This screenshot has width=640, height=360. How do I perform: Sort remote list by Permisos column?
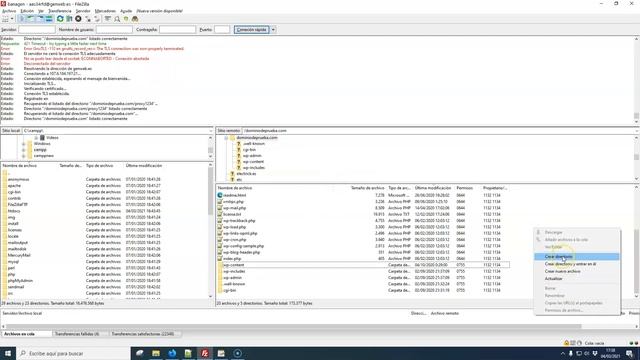coord(464,188)
